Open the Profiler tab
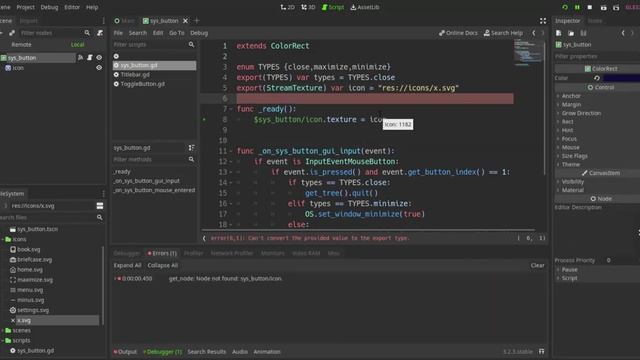 click(193, 253)
